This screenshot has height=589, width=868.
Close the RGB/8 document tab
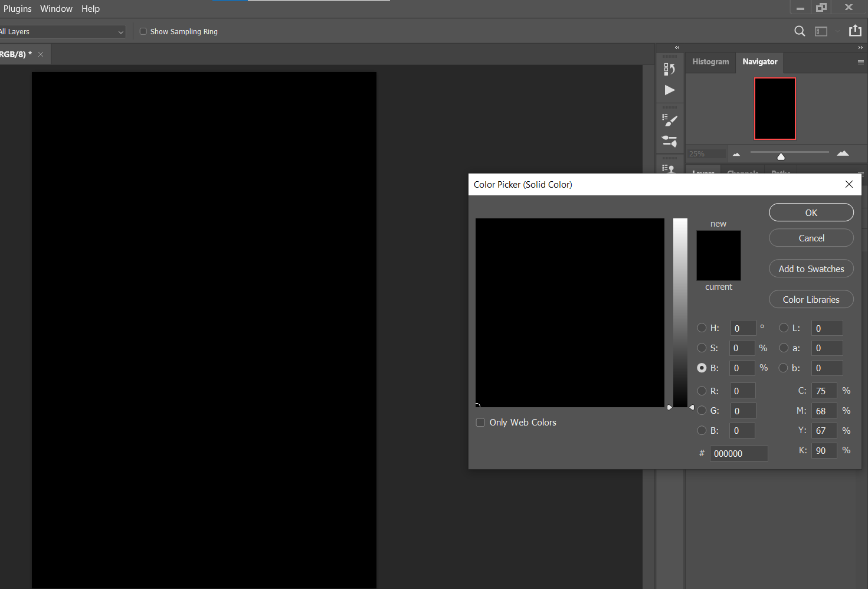41,54
